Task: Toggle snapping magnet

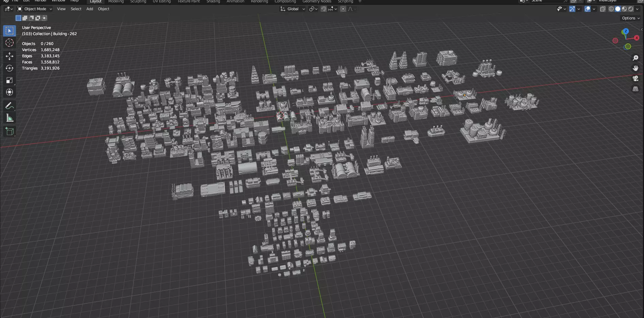Action: [x=324, y=9]
